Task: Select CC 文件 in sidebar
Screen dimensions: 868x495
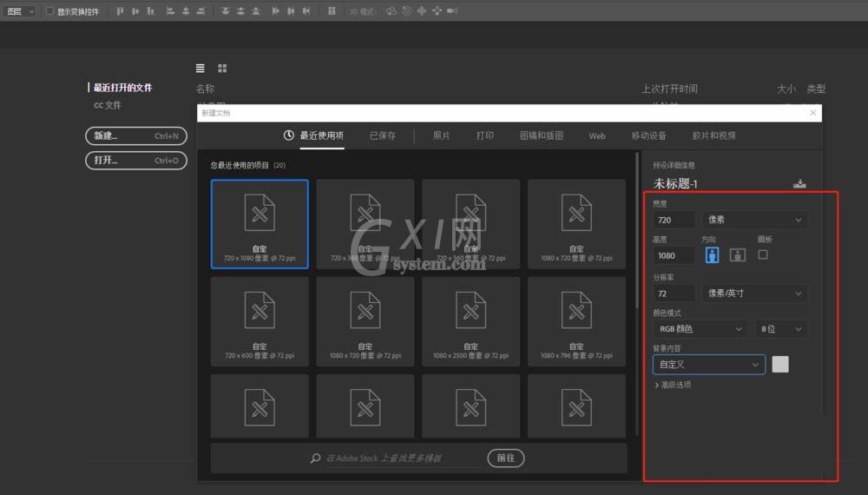Action: 108,105
